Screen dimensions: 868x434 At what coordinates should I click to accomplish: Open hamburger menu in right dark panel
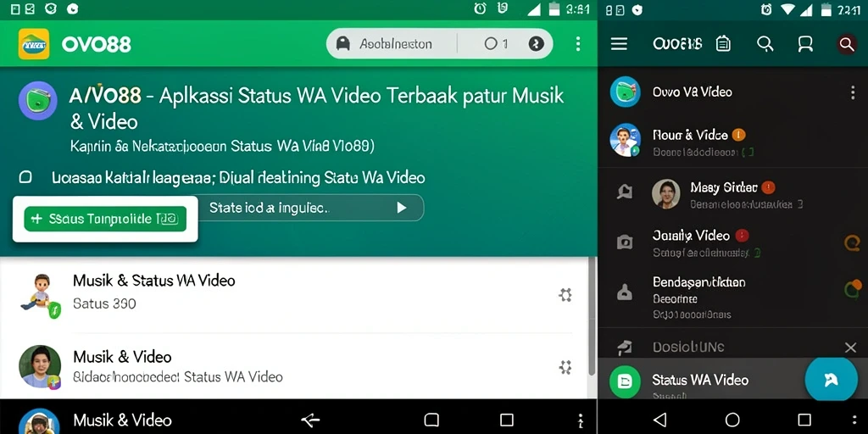(619, 44)
